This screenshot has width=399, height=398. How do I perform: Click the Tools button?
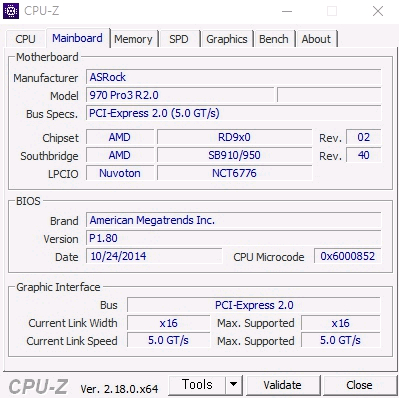pyautogui.click(x=197, y=385)
